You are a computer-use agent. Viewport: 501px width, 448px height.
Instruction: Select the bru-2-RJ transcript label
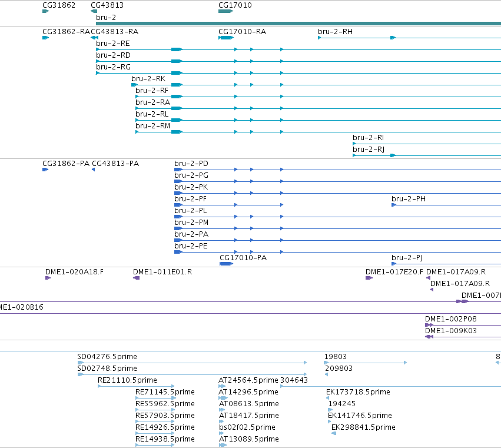point(369,150)
